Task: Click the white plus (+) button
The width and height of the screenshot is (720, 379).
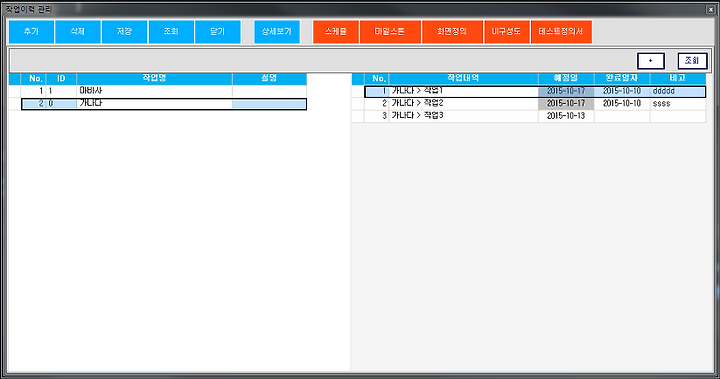Action: click(x=651, y=61)
